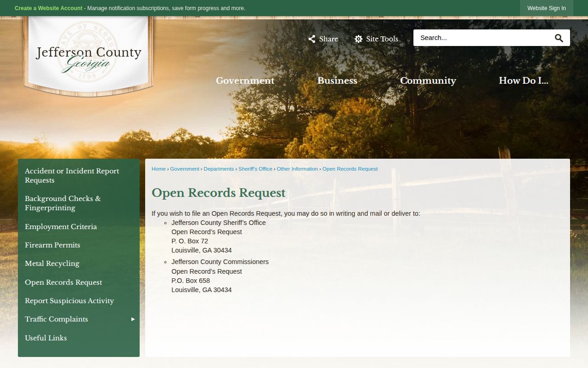Open the Sheriff's Office breadcrumb link

(x=255, y=169)
